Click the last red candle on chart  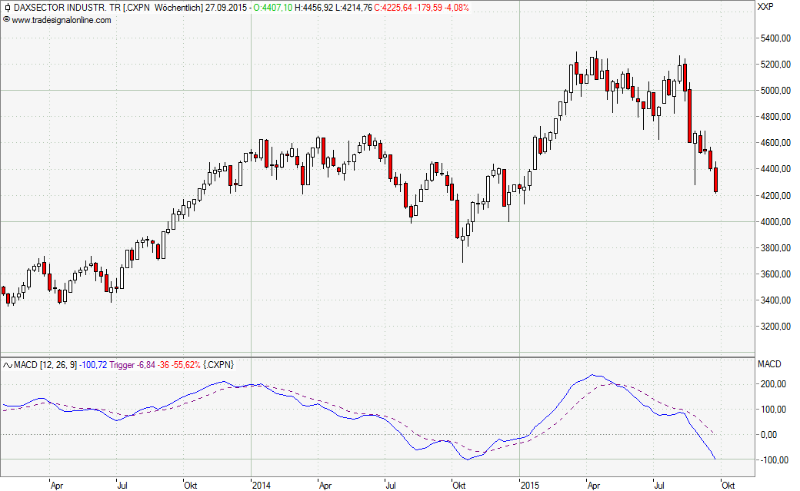(x=716, y=180)
